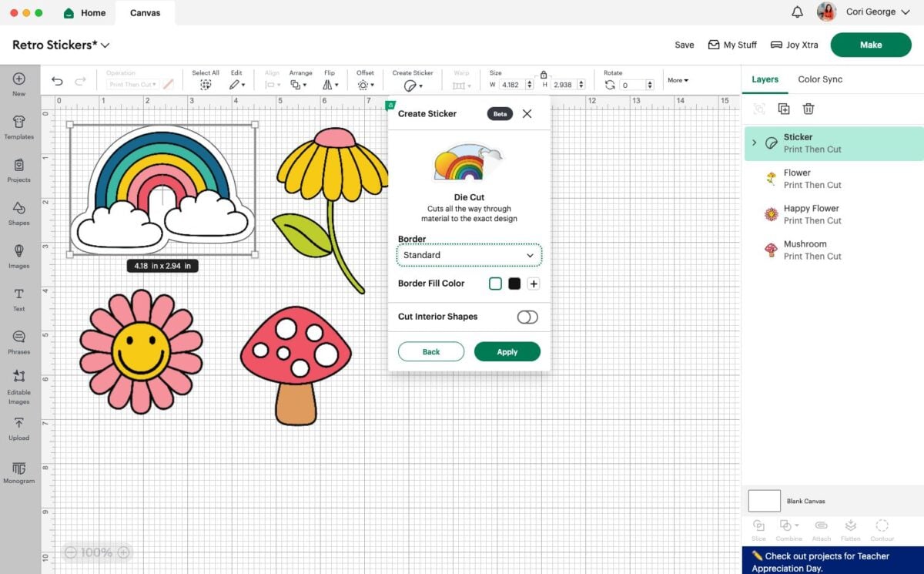Open the Border dropdown set to Standard

coord(469,255)
